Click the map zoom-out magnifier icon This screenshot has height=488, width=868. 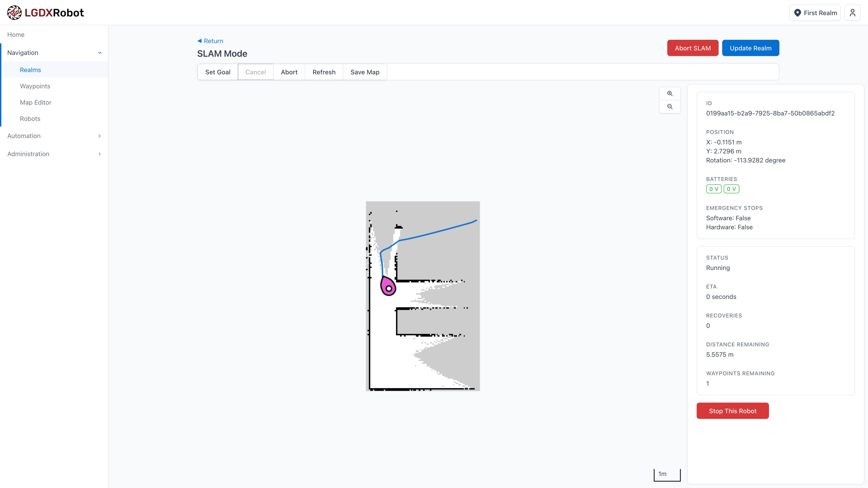(x=670, y=107)
